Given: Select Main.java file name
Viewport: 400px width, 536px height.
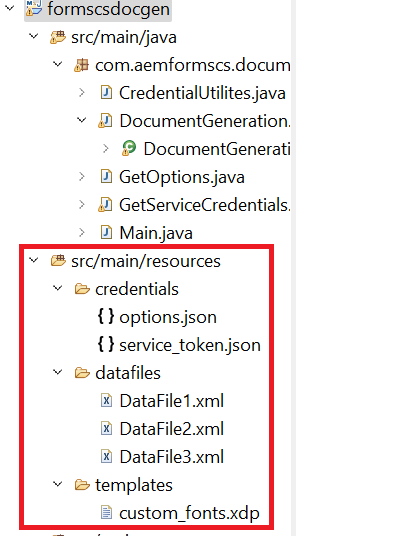Looking at the screenshot, I should (156, 233).
